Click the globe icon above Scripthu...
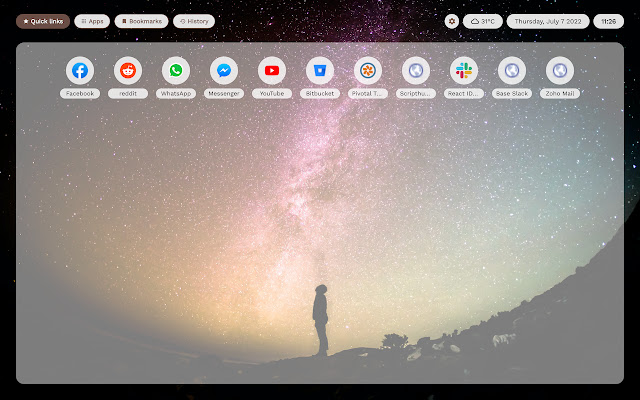Screen dimensions: 640x400 coord(416,71)
